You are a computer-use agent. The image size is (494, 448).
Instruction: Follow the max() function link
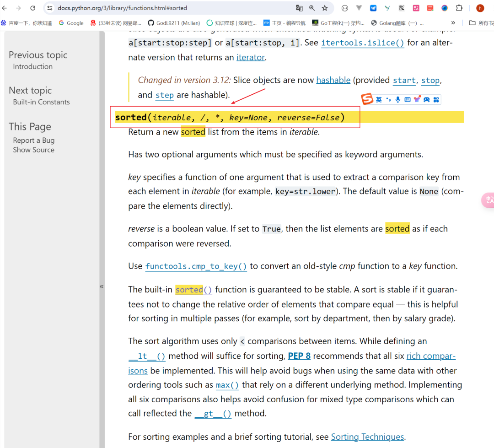tap(227, 385)
